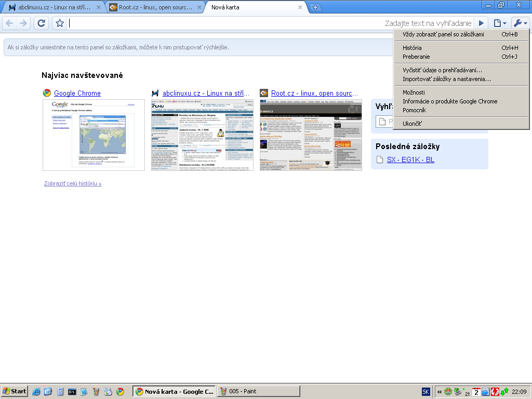
Task: Click the blue floppy disk tray icon
Action: point(486,392)
